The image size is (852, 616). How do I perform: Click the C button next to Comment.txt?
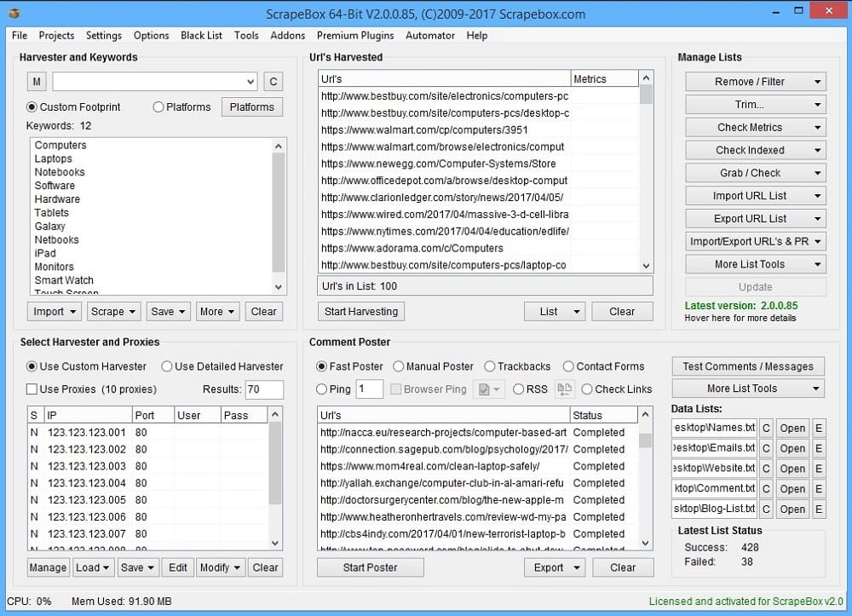tap(766, 489)
